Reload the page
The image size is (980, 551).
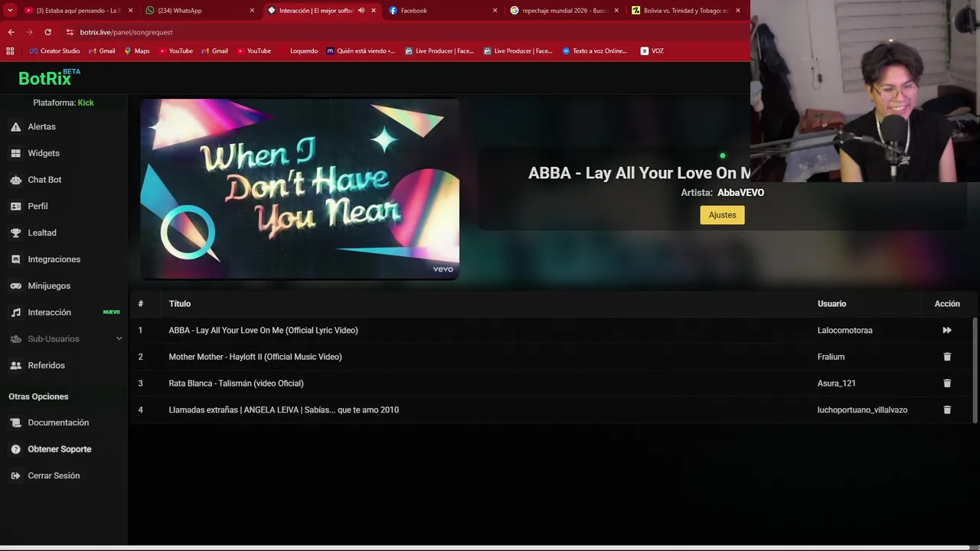click(x=47, y=32)
